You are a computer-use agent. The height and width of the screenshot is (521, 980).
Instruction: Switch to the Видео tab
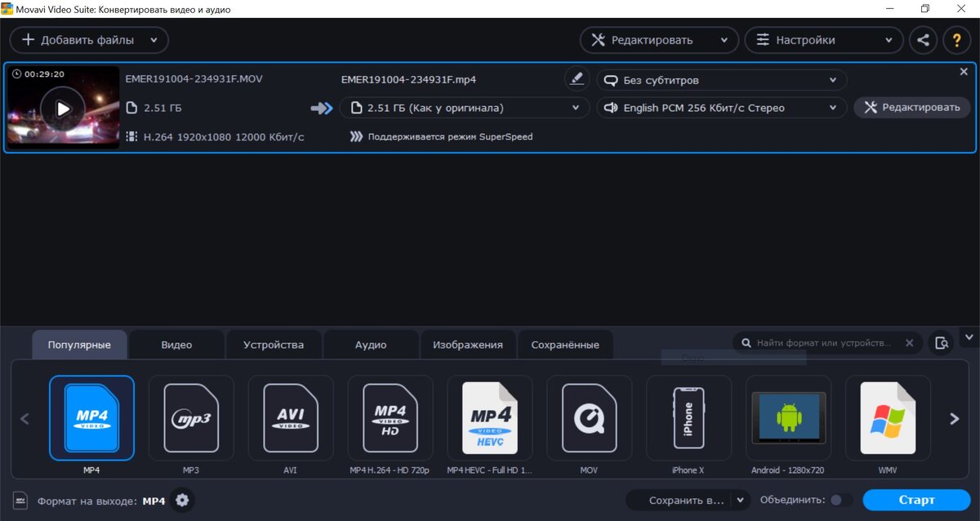click(x=176, y=345)
